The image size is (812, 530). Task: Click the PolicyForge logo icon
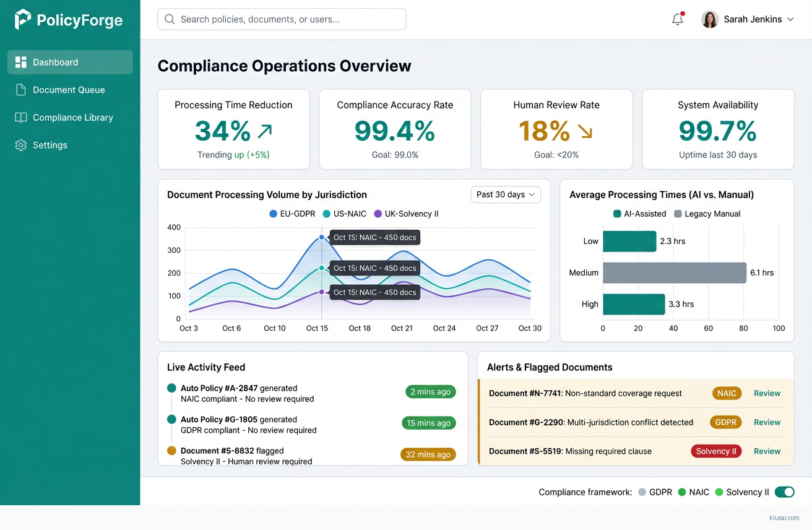pyautogui.click(x=23, y=20)
